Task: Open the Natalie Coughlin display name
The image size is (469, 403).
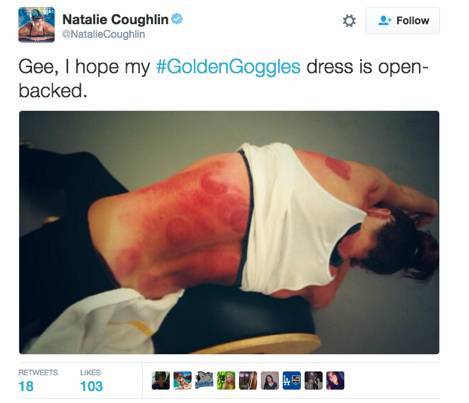Action: [x=115, y=19]
